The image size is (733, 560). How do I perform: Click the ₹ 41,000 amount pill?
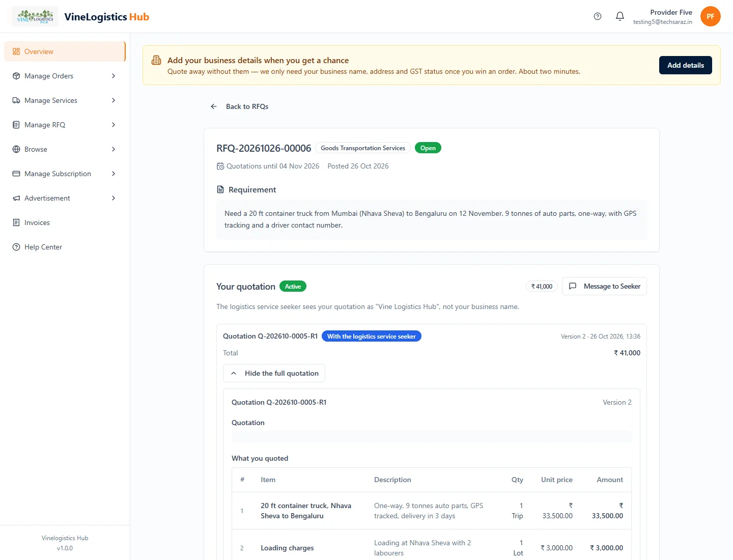point(542,287)
